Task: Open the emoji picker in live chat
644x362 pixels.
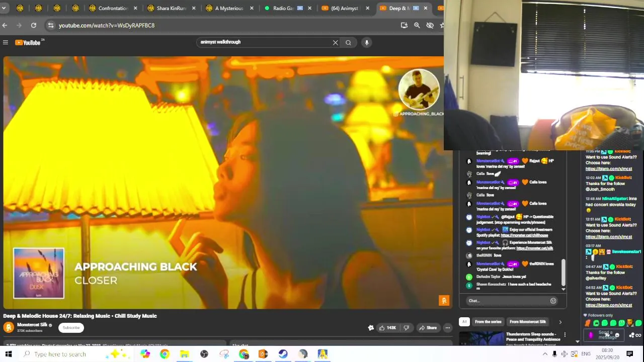Action: coord(553,301)
